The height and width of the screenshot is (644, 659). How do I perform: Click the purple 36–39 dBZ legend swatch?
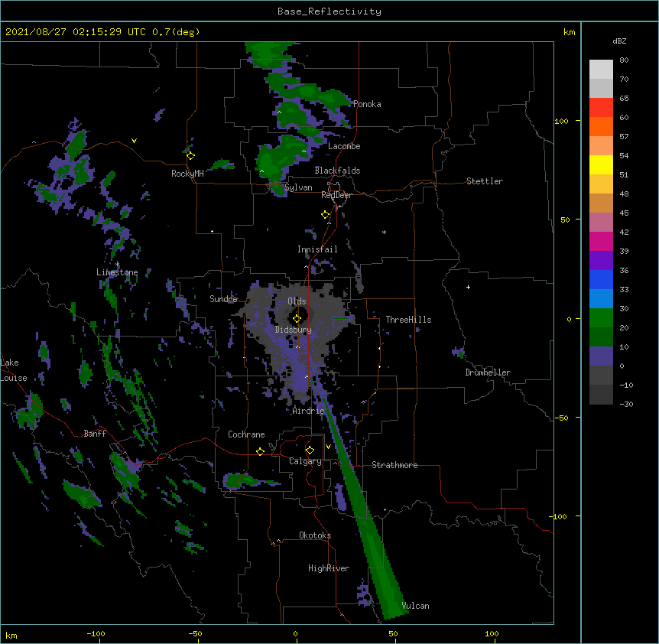point(601,261)
